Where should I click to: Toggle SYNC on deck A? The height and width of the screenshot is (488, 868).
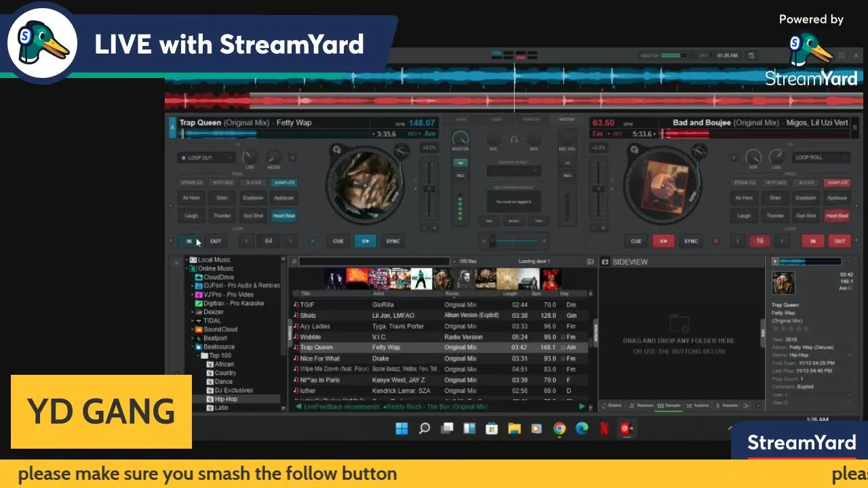(393, 241)
